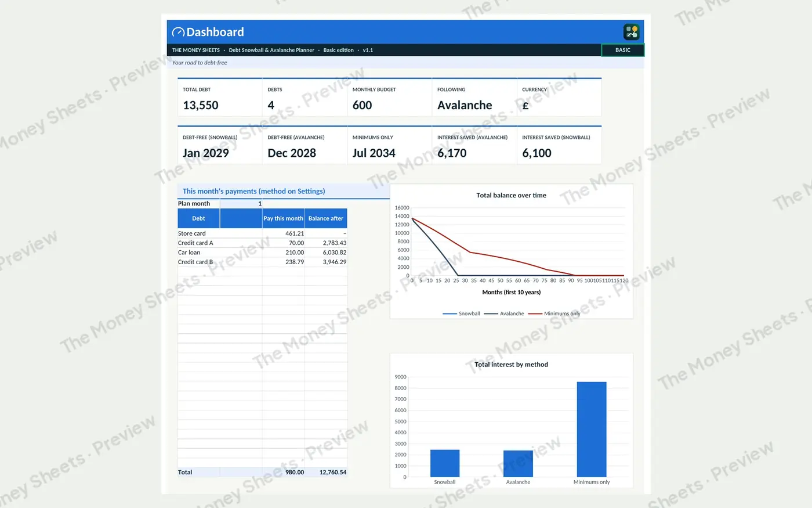Click the Total payment value 980.00
Image resolution: width=812 pixels, height=508 pixels.
295,473
